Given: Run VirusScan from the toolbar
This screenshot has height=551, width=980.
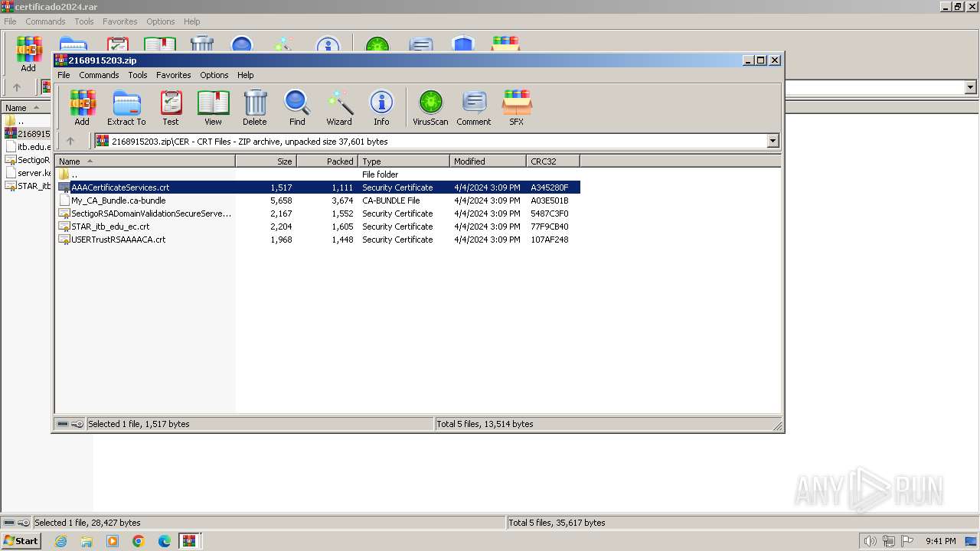Looking at the screenshot, I should pyautogui.click(x=430, y=107).
